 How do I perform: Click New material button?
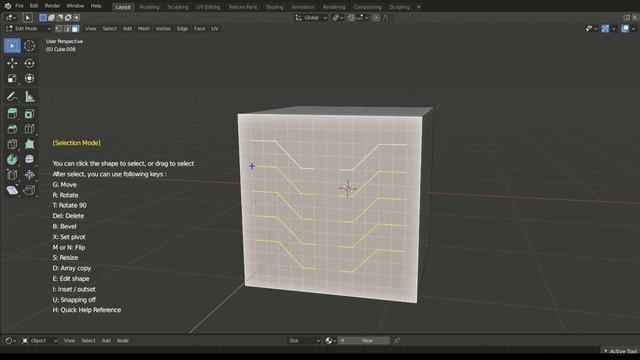[364, 340]
